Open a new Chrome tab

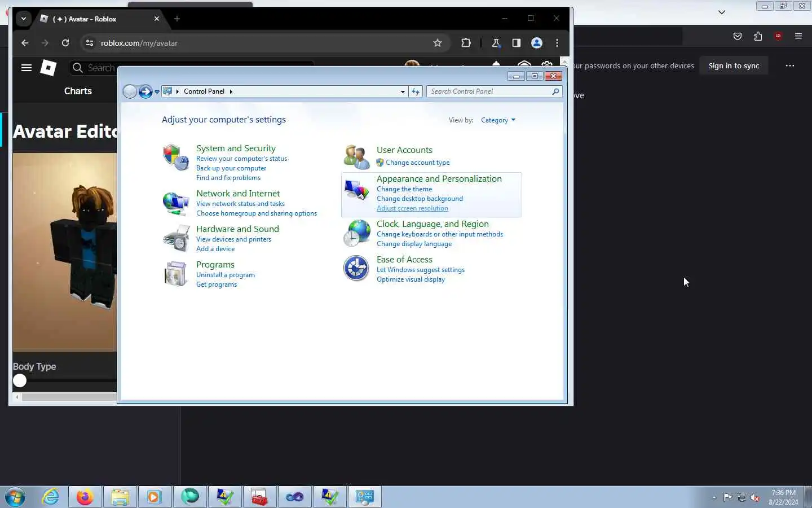click(177, 19)
